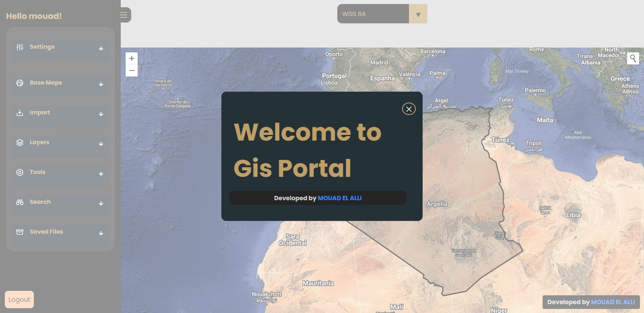Image resolution: width=644 pixels, height=313 pixels.
Task: Expand the Base Maps section arrow
Action: coord(101,84)
